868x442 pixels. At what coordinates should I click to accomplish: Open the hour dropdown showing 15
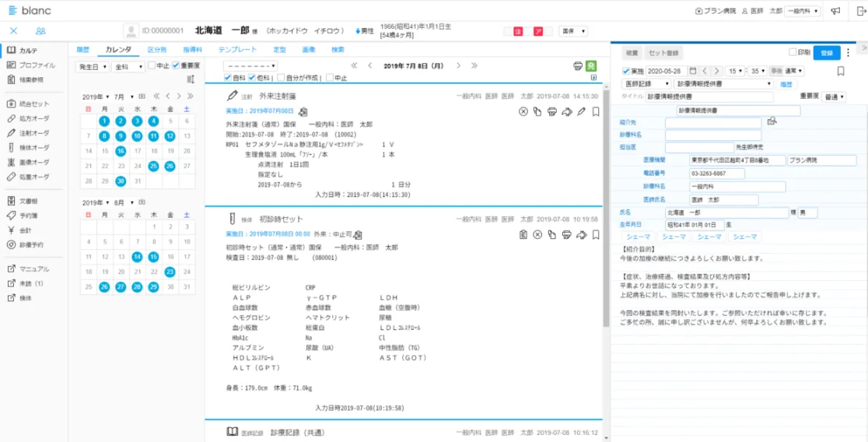point(735,71)
